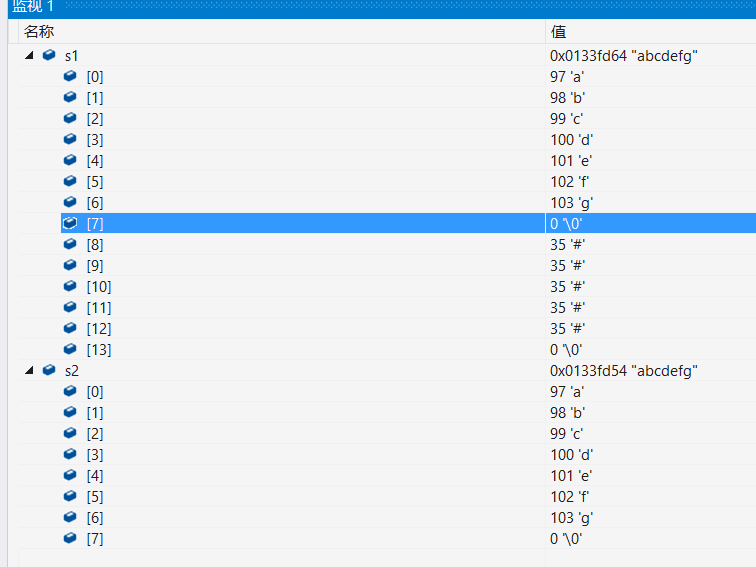Select s1 value 101 'e'
756x567 pixels.
571,161
